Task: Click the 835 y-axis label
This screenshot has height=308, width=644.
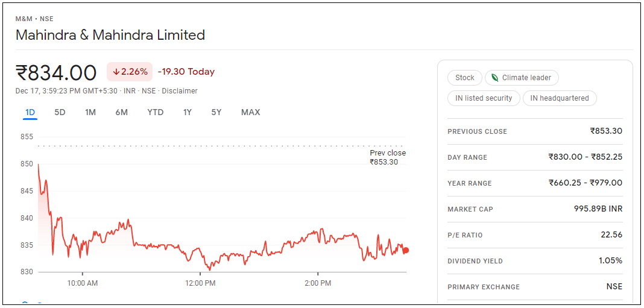Action: (x=27, y=245)
